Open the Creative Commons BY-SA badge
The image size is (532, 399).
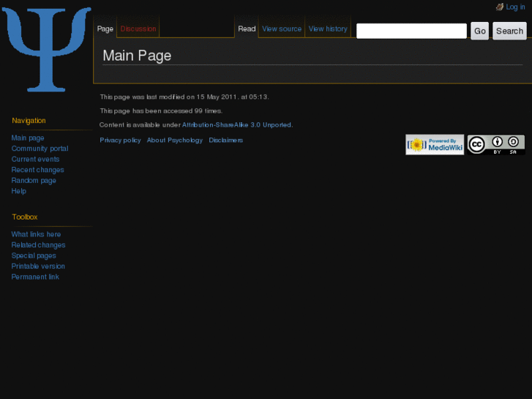point(495,145)
